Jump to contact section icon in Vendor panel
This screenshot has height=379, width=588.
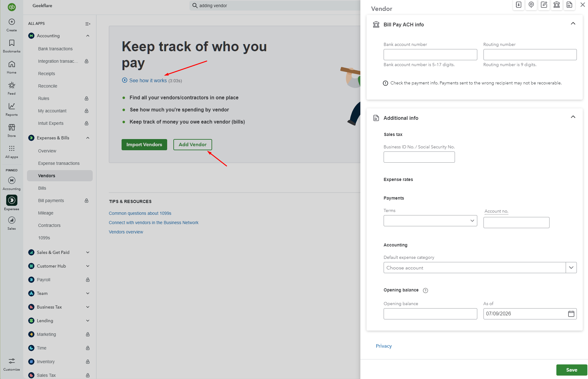pos(519,5)
